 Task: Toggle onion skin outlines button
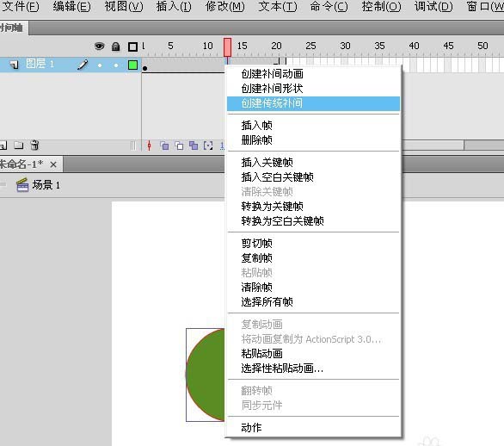pos(179,146)
